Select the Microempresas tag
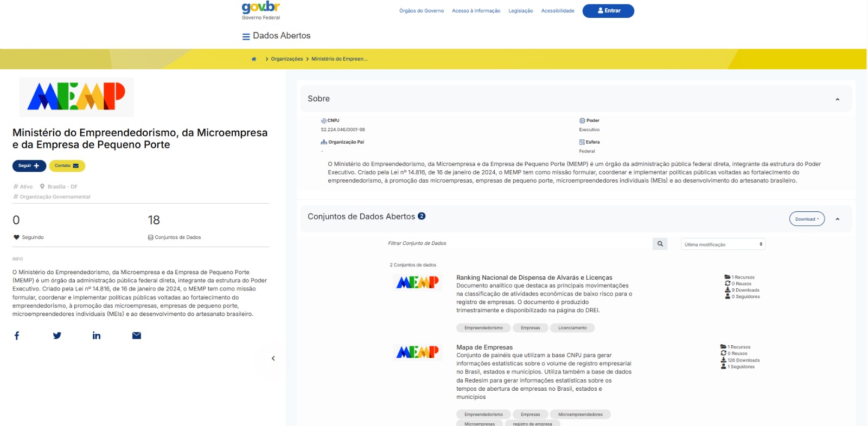Screen dimensions: 868x426 click(480, 423)
